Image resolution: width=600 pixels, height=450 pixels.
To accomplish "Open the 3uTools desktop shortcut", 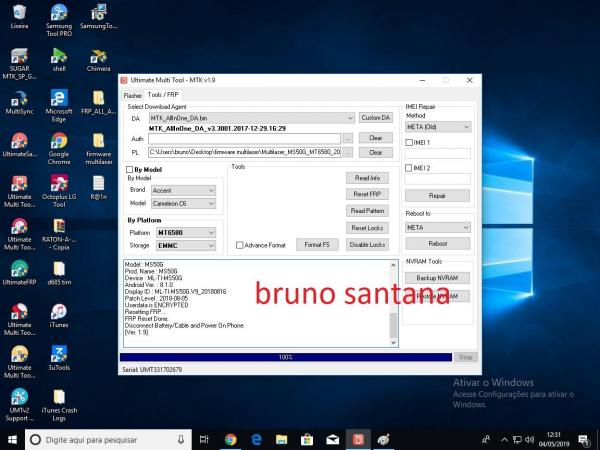I will coord(59,359).
